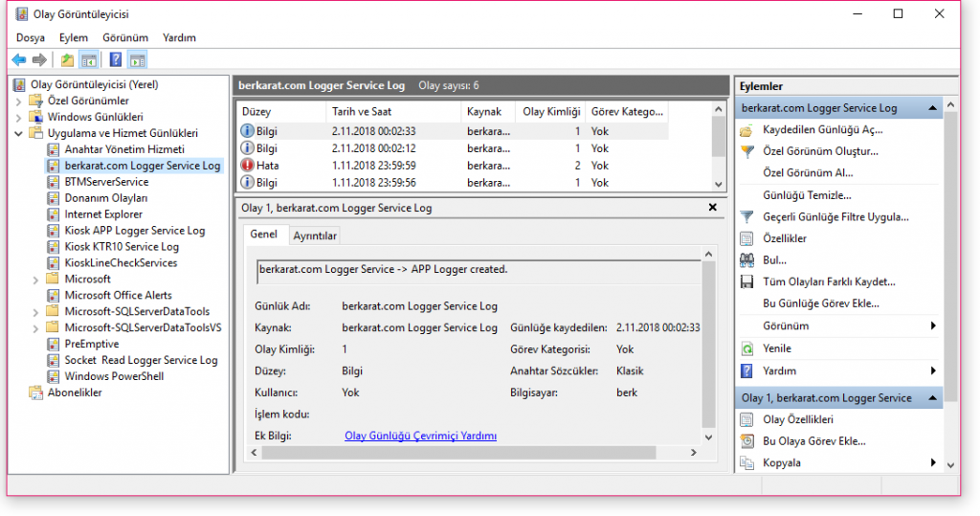Viewport: 980px width, 516px height.
Task: Click the Bul binoculars icon
Action: [746, 260]
